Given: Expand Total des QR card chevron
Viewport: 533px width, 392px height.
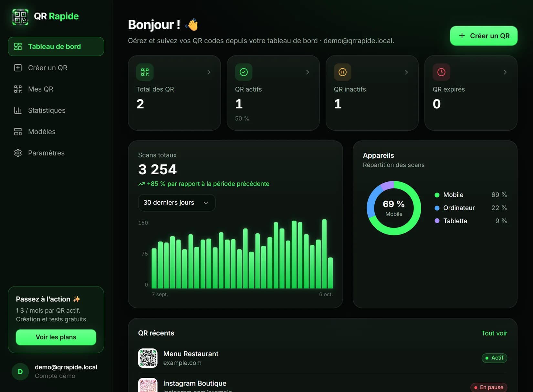Looking at the screenshot, I should coord(209,72).
